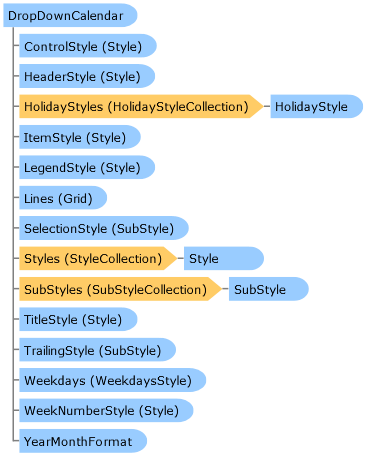Open the Style child node
Image resolution: width=366 pixels, height=456 pixels.
click(224, 258)
